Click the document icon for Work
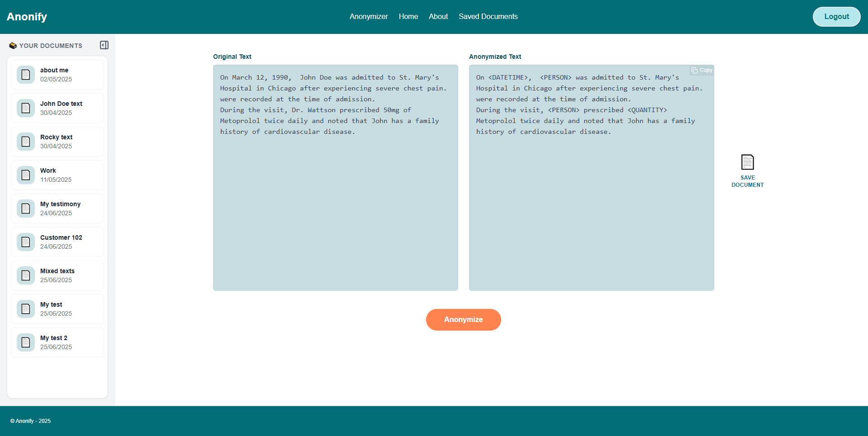The width and height of the screenshot is (868, 436). pyautogui.click(x=26, y=175)
